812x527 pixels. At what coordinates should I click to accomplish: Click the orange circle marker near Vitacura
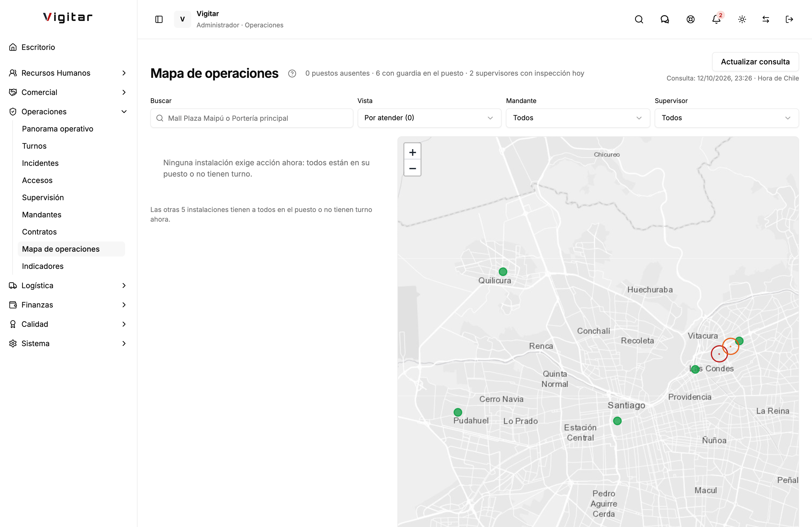tap(730, 346)
